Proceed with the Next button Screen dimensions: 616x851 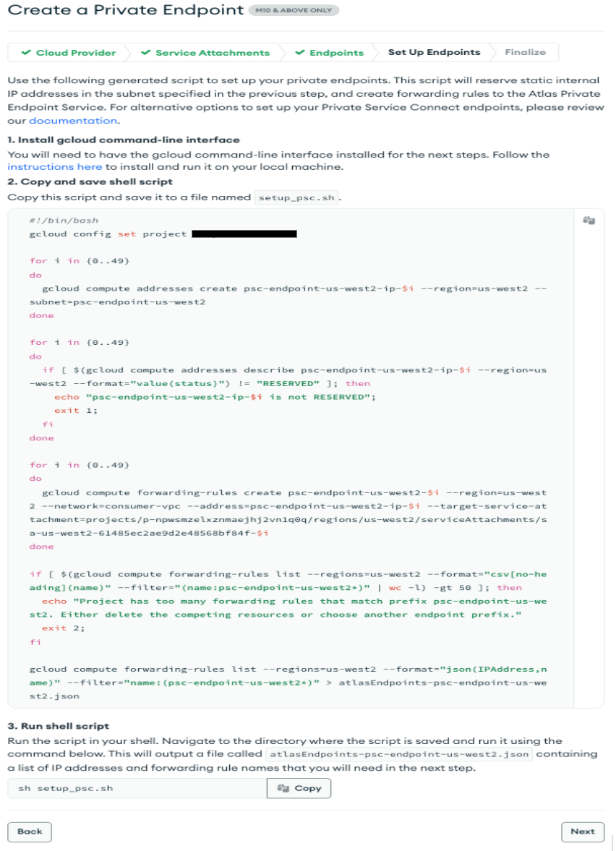[582, 831]
